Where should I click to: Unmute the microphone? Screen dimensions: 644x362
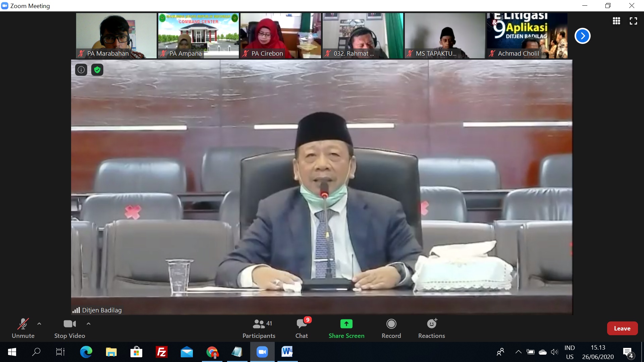pyautogui.click(x=23, y=328)
